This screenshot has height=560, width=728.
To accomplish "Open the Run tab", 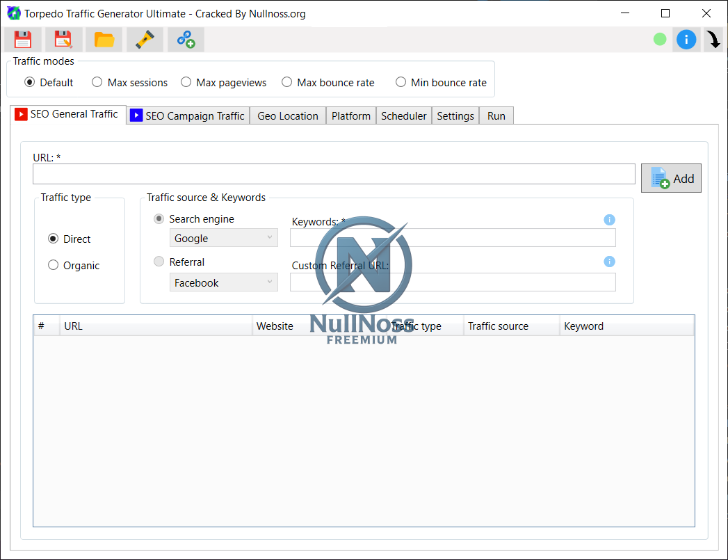I will pos(496,115).
